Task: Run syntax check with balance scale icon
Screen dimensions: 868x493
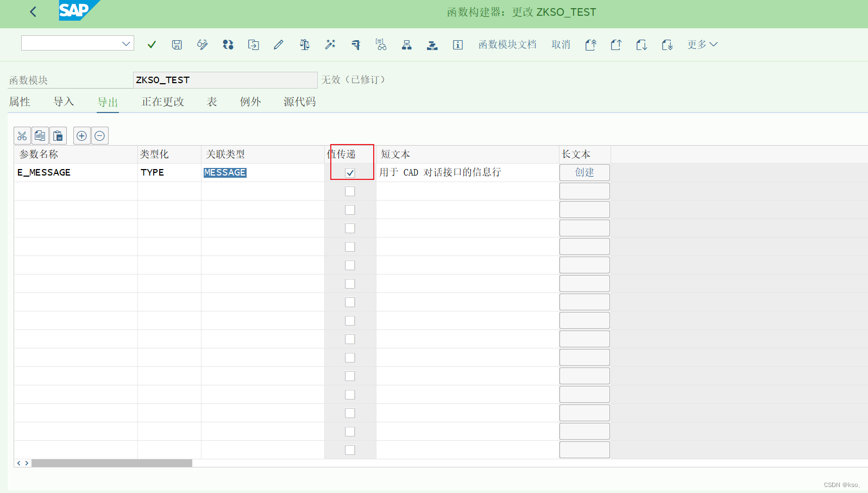Action: point(305,45)
